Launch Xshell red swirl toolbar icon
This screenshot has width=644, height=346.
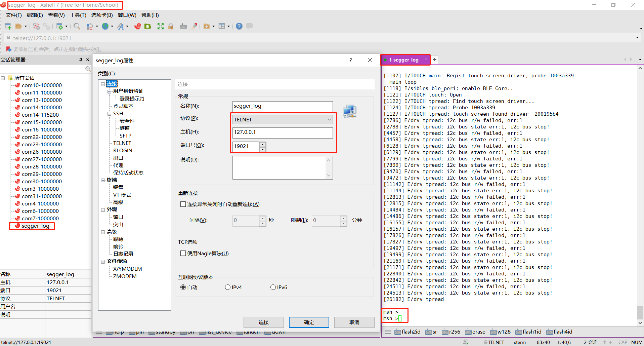(x=138, y=26)
